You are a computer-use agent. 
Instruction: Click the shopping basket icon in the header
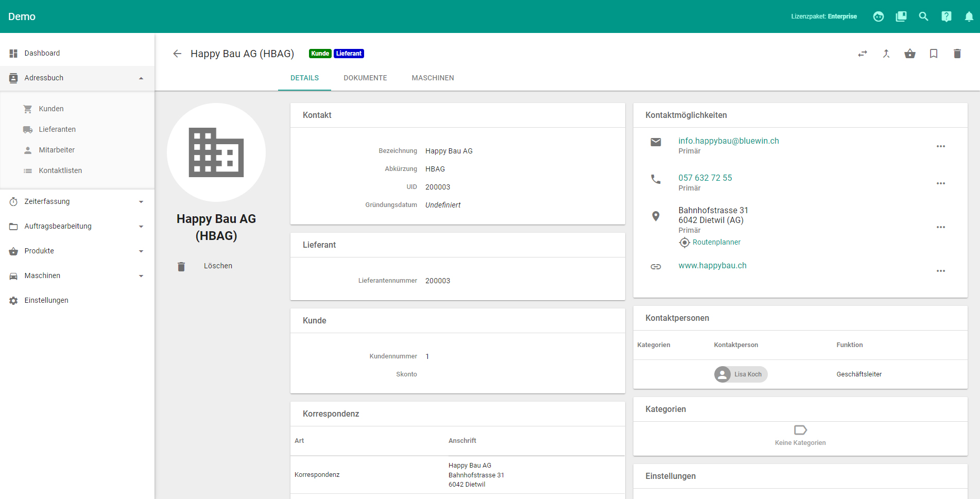(910, 54)
